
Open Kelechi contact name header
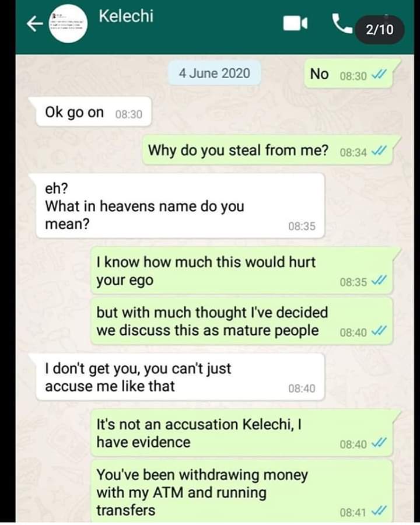[x=126, y=16]
